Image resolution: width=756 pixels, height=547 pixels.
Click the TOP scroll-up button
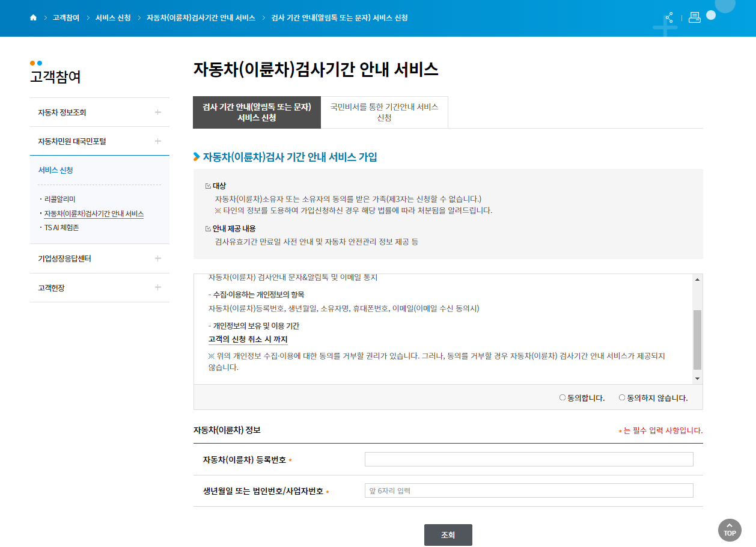[730, 530]
